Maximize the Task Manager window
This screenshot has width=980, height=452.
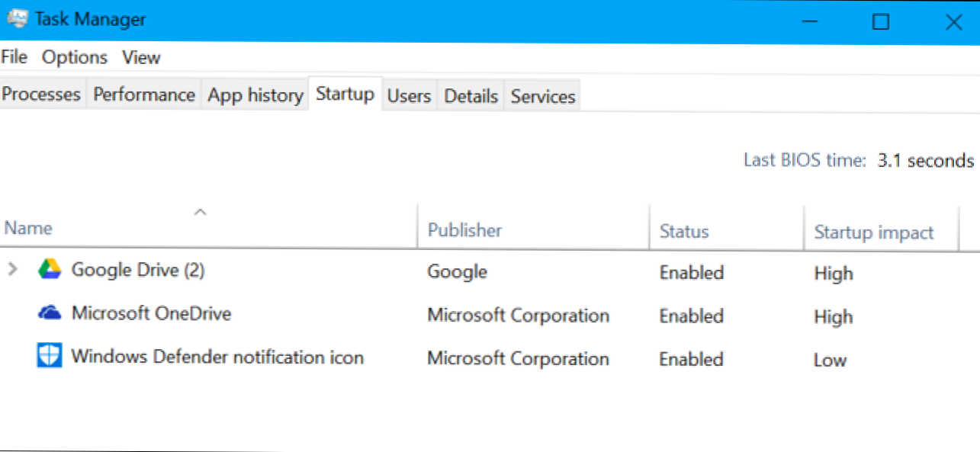(881, 22)
